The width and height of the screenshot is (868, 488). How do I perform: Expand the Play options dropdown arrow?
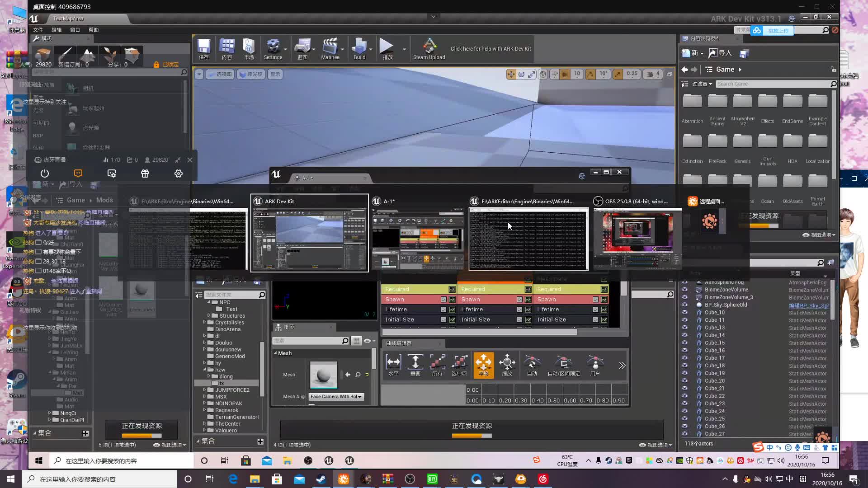[404, 49]
